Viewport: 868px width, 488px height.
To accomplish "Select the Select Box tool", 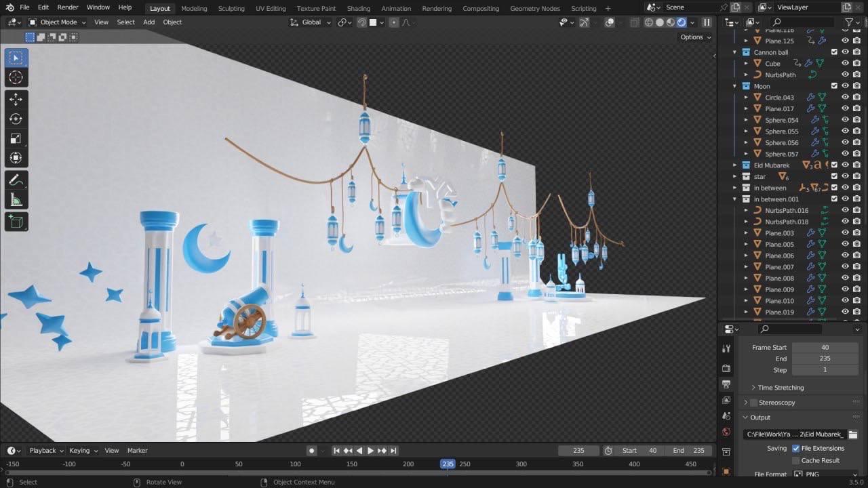I will tap(16, 58).
